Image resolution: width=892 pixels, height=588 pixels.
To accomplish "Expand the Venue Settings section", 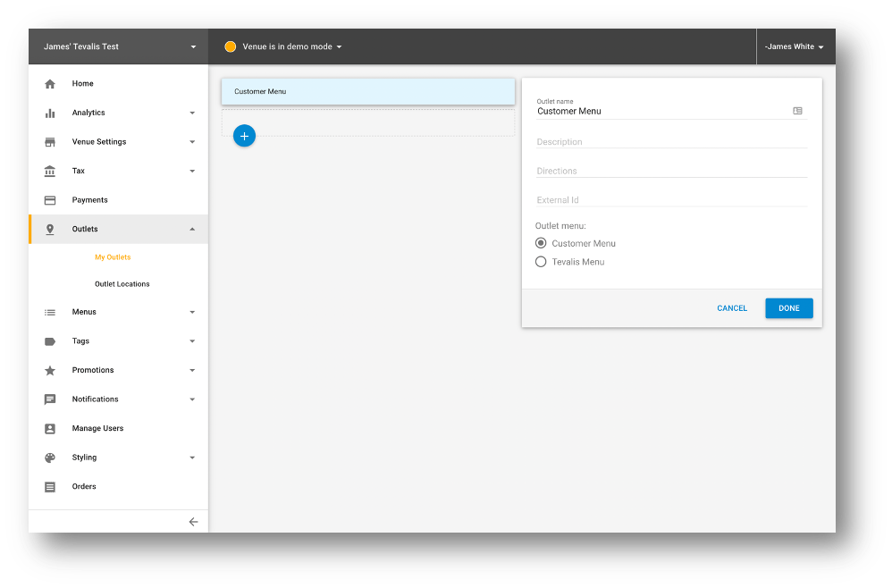I will point(192,142).
